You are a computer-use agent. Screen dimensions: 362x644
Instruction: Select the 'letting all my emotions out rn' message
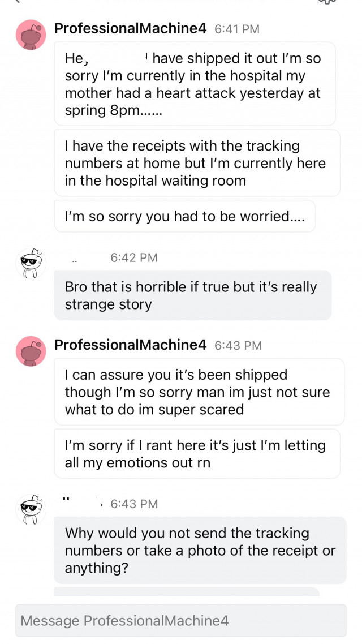pyautogui.click(x=197, y=454)
